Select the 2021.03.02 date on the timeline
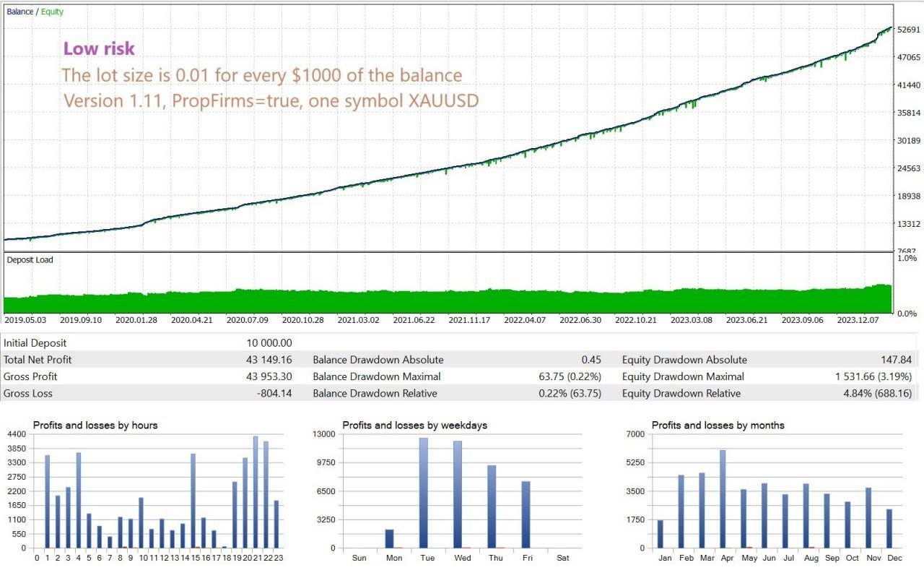Viewport: 924px width, 578px height. tap(358, 319)
